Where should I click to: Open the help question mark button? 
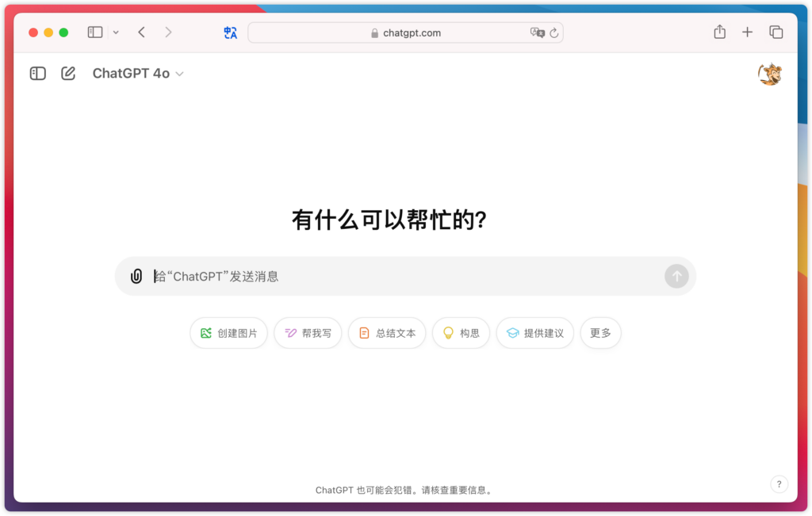[x=779, y=484]
